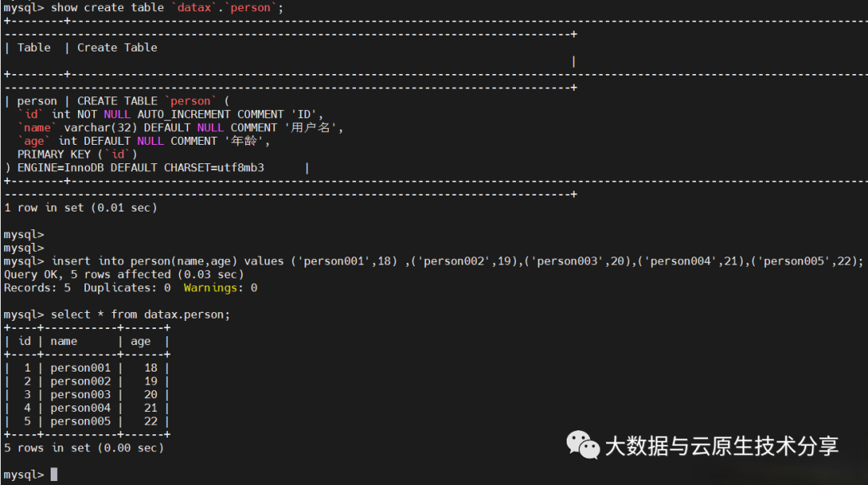Viewport: 868px width, 485px height.
Task: Click the WeChat logo in the watermark
Action: pyautogui.click(x=583, y=444)
